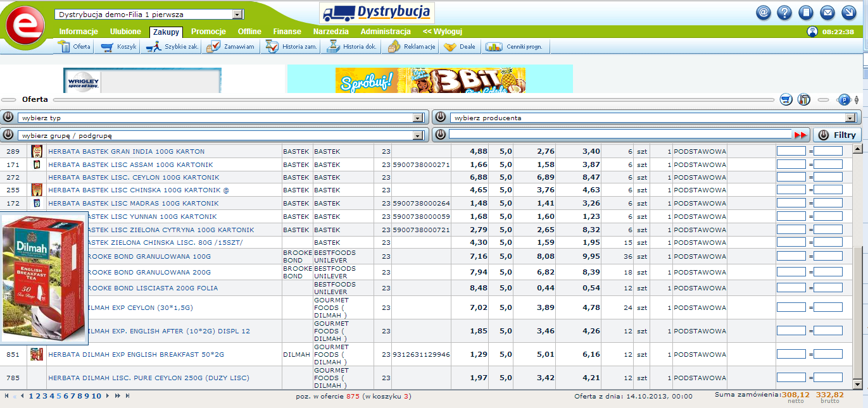Viewport: 868px width, 408px height.
Task: Open the email (@) contact icon
Action: pyautogui.click(x=764, y=12)
